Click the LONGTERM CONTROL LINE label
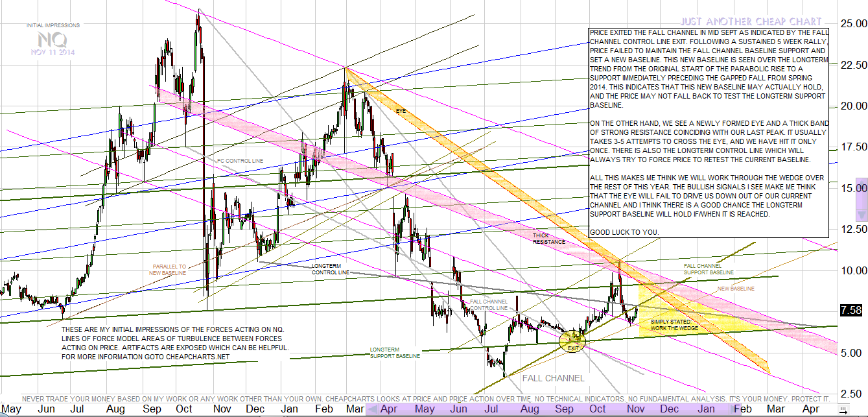Image resolution: width=868 pixels, height=417 pixels. point(330,269)
